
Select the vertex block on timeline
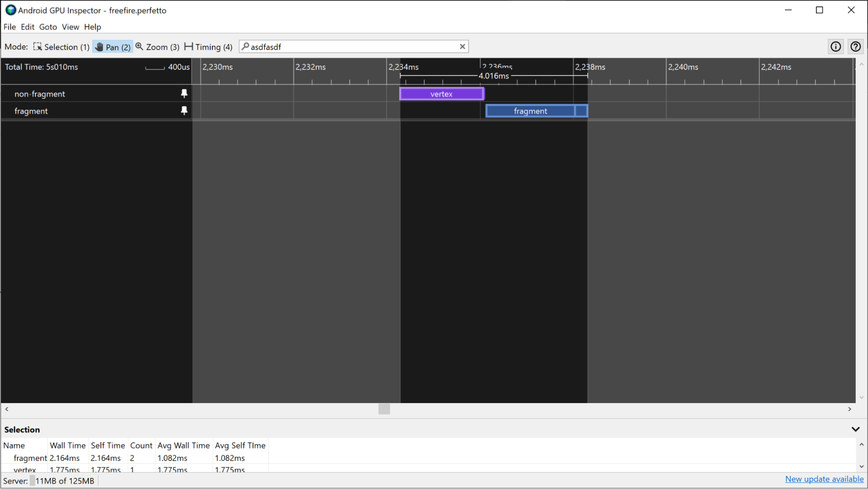tap(442, 94)
